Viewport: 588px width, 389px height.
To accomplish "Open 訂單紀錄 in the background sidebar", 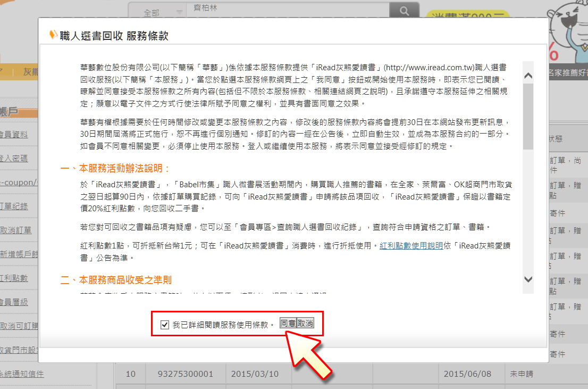I will coord(14,206).
